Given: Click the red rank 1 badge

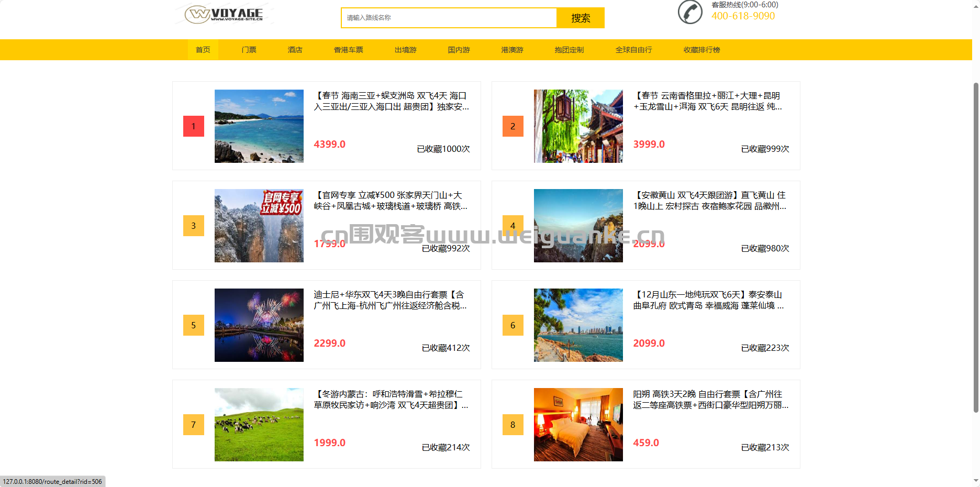Looking at the screenshot, I should coord(194,126).
